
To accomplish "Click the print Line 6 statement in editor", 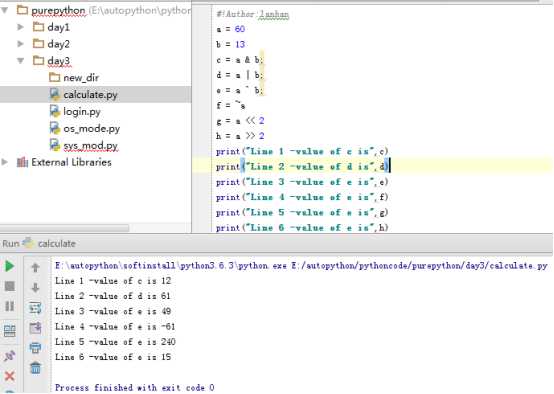I will click(302, 228).
